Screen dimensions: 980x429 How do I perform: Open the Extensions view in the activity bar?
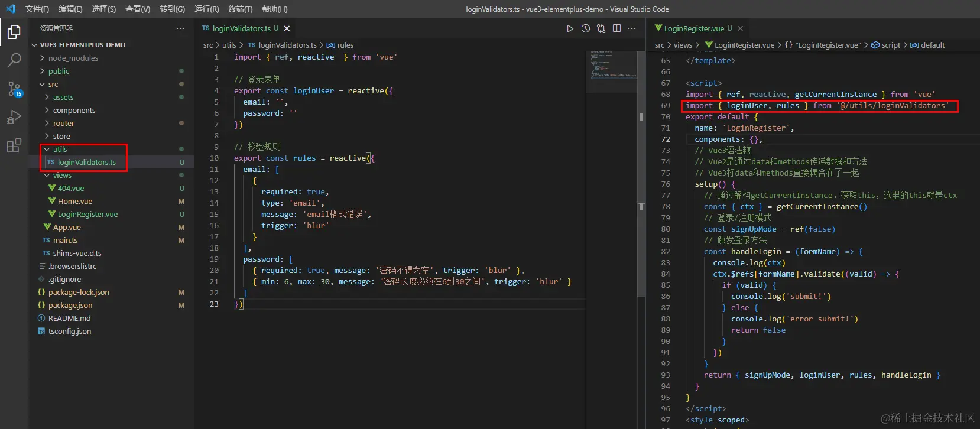tap(14, 145)
